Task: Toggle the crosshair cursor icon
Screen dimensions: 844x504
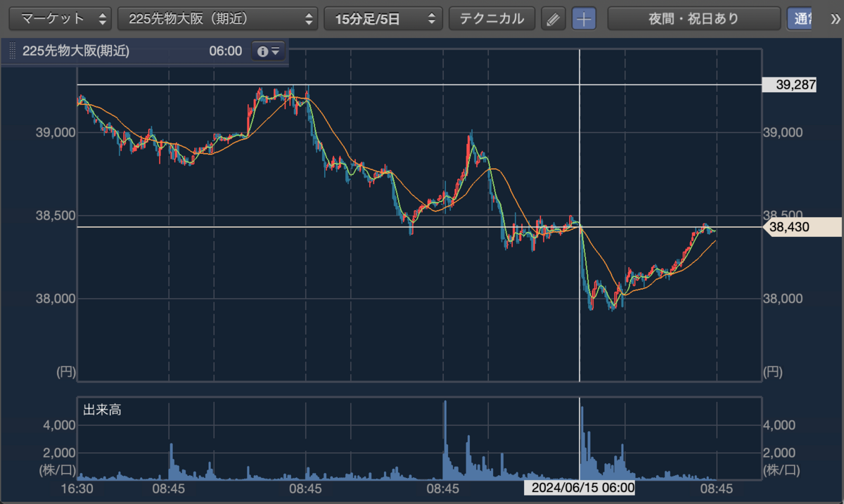Action: [583, 19]
